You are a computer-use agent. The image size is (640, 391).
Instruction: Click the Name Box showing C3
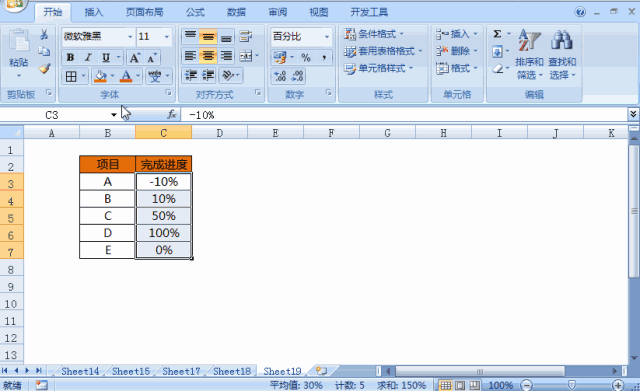pyautogui.click(x=52, y=115)
